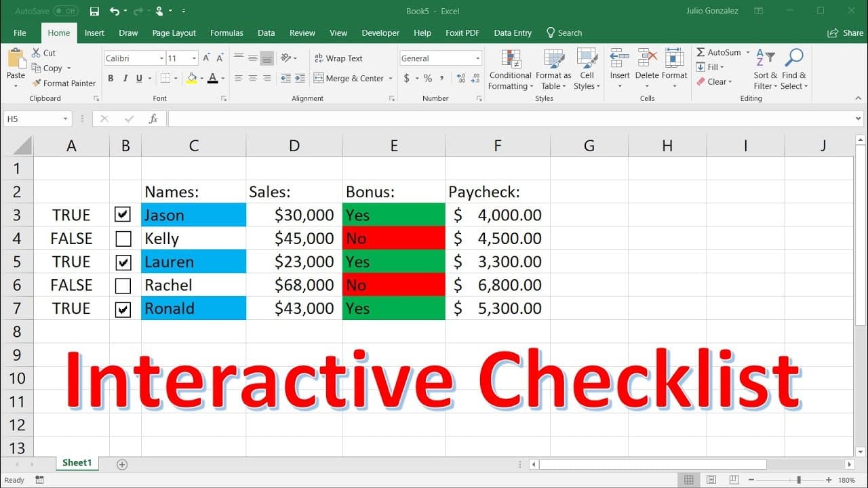
Task: Click the Decrease Indent icon
Action: click(285, 79)
